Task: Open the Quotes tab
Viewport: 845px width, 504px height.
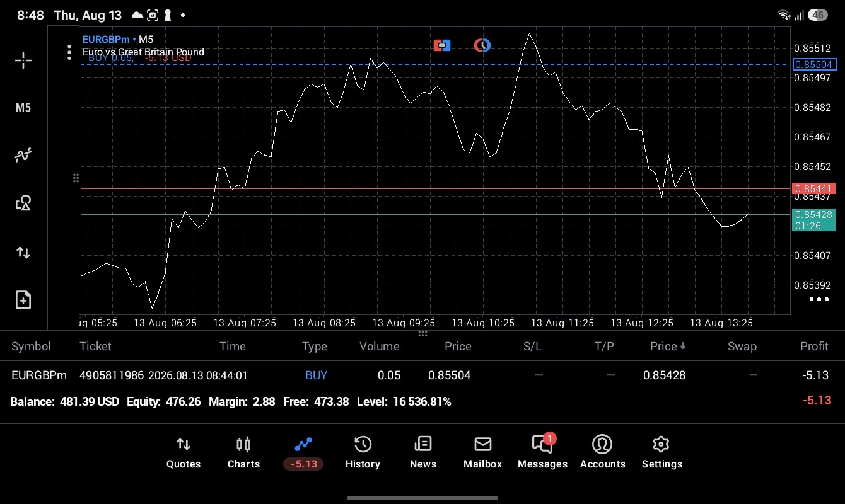Action: click(x=184, y=453)
